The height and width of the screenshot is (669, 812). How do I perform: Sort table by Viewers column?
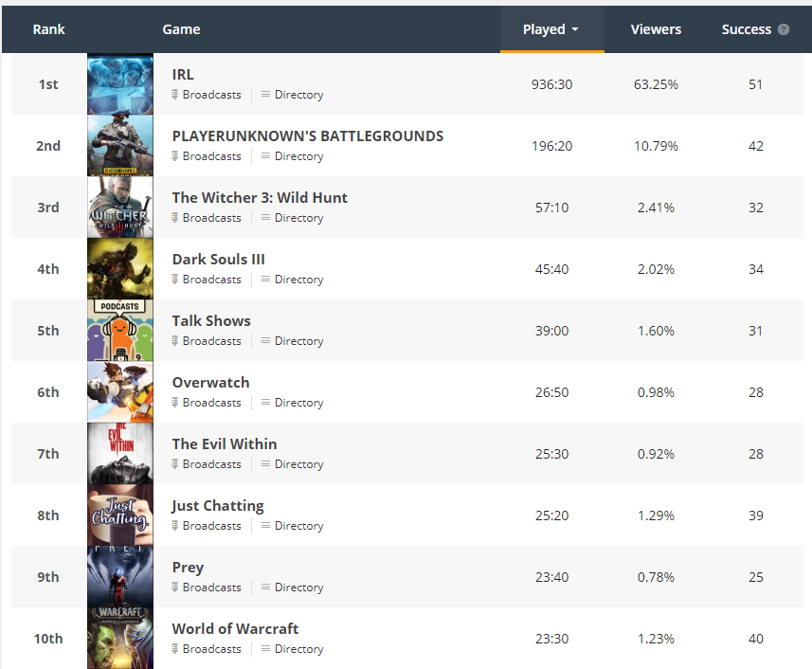coord(656,29)
